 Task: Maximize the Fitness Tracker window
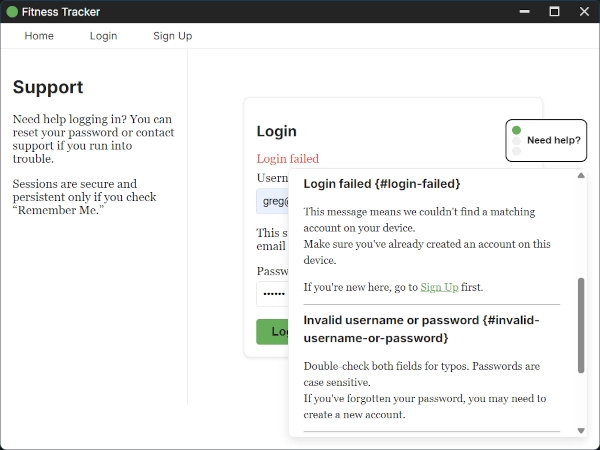pyautogui.click(x=554, y=11)
